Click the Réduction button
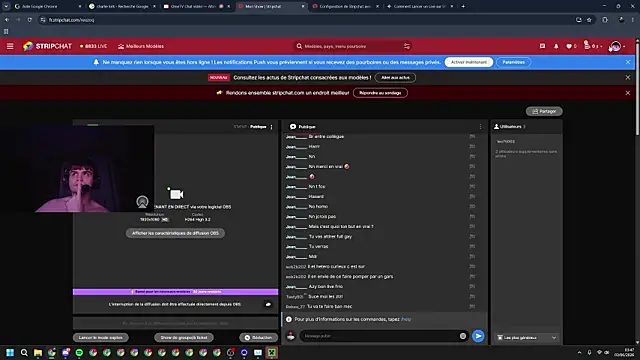The image size is (640, 360). [x=258, y=338]
